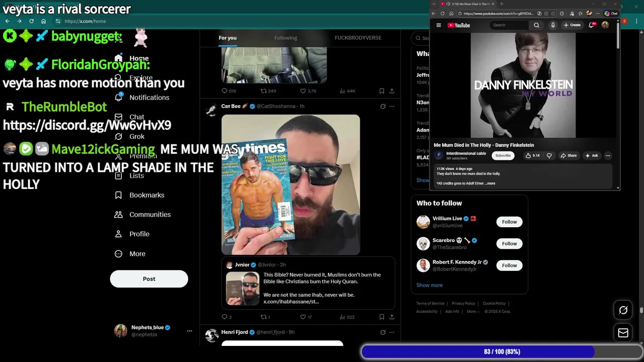Click the YouTube Create button

point(572,25)
